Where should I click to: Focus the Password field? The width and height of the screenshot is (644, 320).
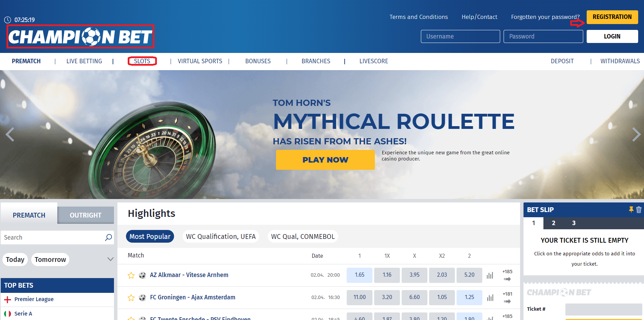[x=543, y=36]
